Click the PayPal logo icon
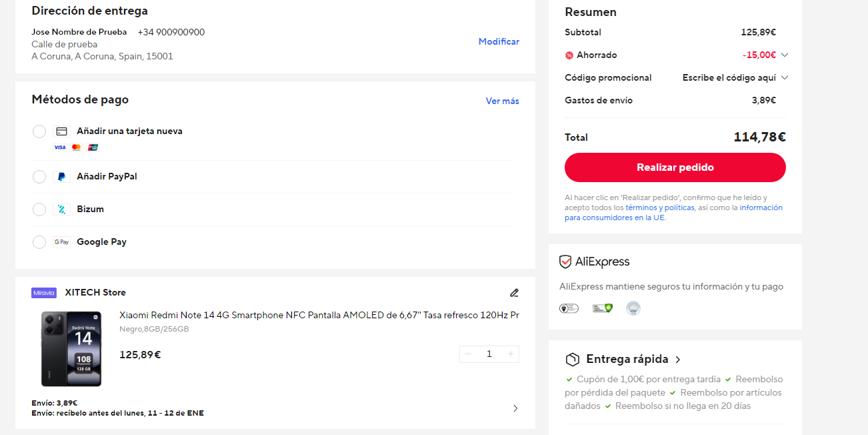 [x=61, y=177]
